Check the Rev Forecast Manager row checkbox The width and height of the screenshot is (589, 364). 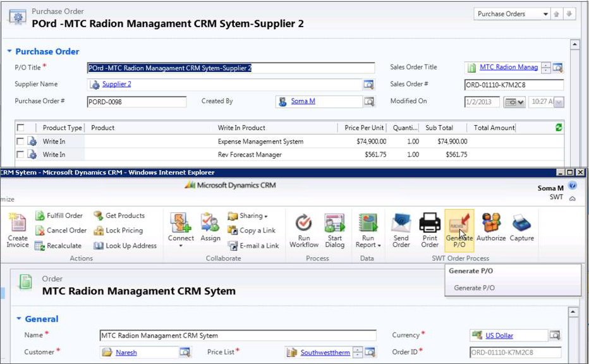[x=20, y=154]
